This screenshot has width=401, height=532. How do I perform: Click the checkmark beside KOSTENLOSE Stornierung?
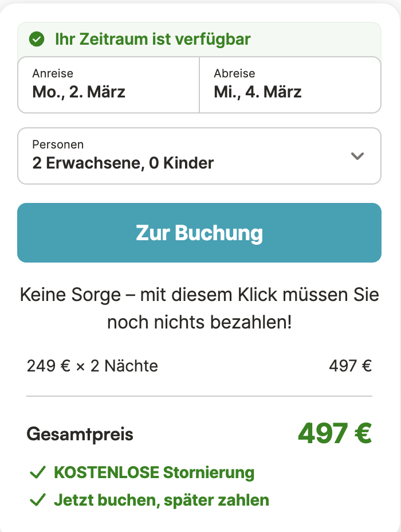pos(37,473)
